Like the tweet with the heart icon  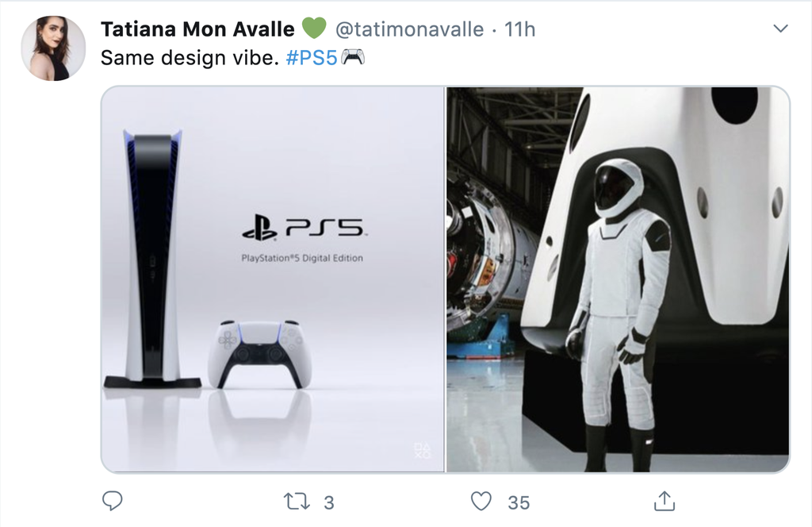click(481, 501)
